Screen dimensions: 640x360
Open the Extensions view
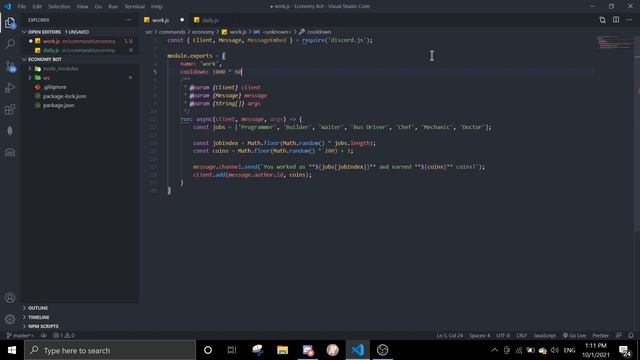point(10,109)
